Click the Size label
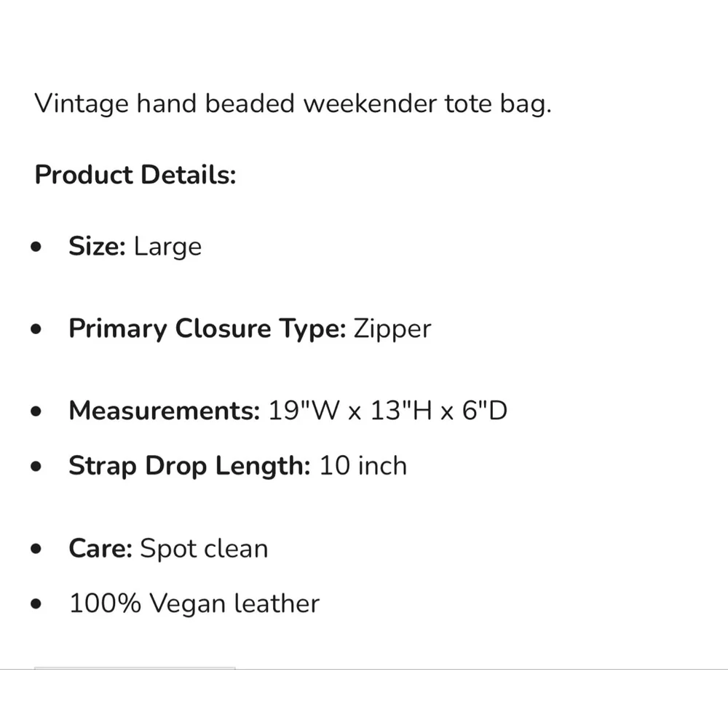This screenshot has width=728, height=728. [x=97, y=246]
